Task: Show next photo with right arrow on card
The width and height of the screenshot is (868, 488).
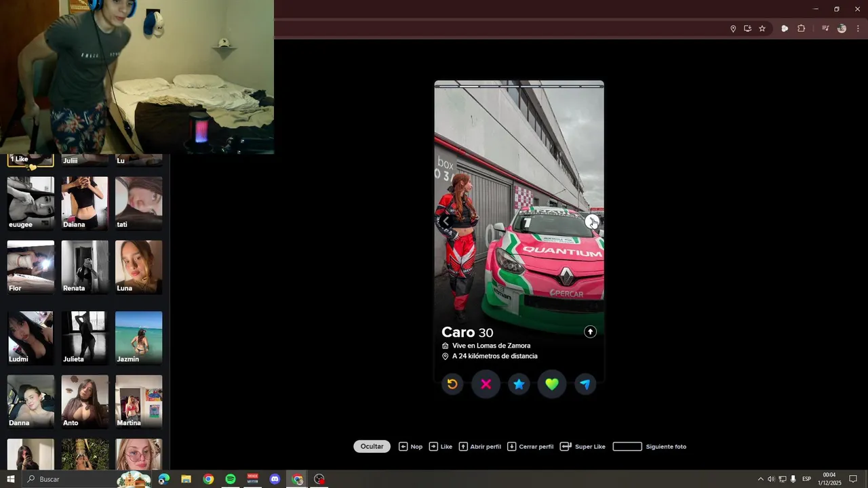Action: 592,222
